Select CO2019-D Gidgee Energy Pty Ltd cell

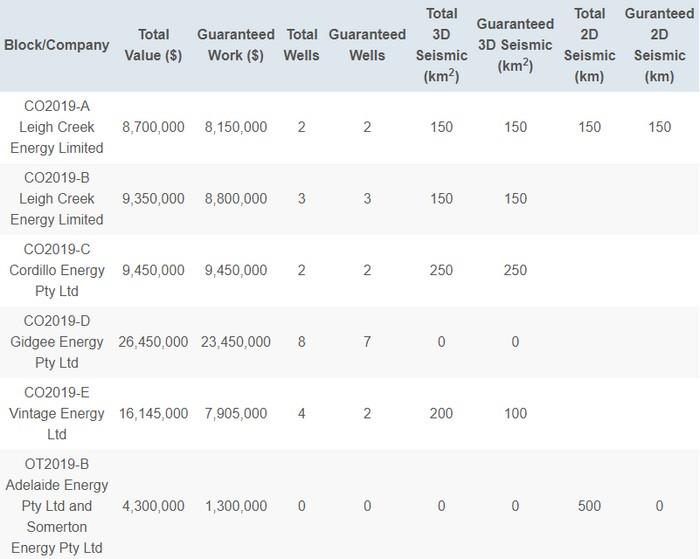coord(62,342)
